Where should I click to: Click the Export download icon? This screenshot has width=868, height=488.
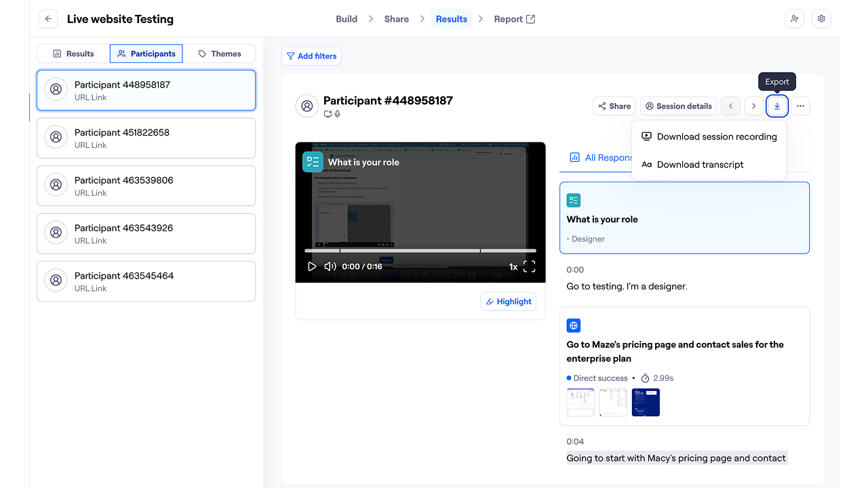[777, 106]
